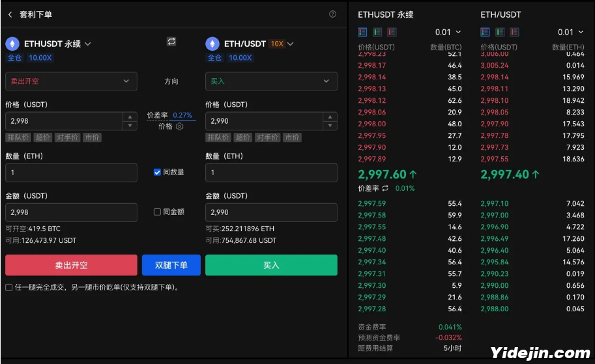Click the red 卖出开空 order button

[71, 265]
